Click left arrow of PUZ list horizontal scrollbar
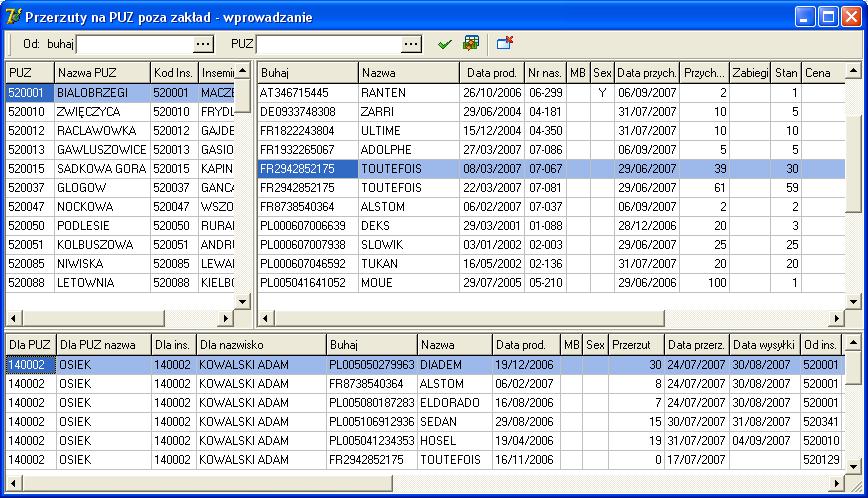Image resolution: width=868 pixels, height=498 pixels. click(13, 318)
